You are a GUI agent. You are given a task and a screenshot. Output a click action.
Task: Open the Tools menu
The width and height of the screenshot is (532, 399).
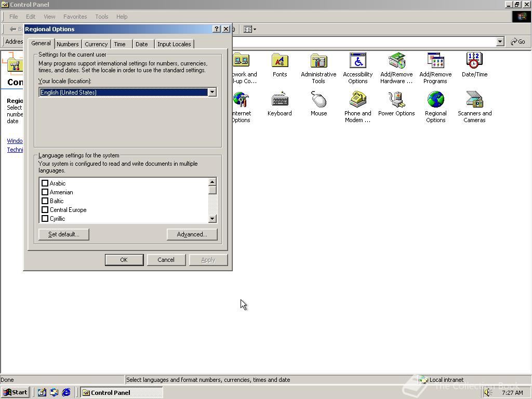coord(101,17)
